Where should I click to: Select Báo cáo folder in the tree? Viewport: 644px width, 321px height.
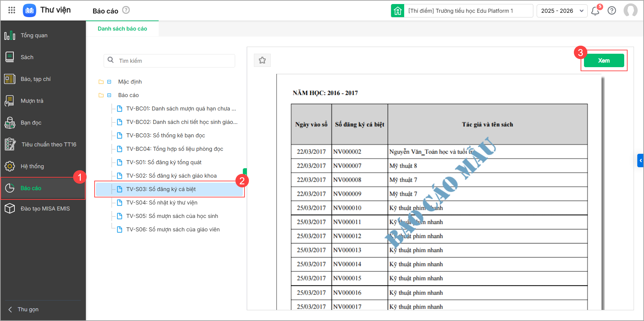pyautogui.click(x=128, y=95)
